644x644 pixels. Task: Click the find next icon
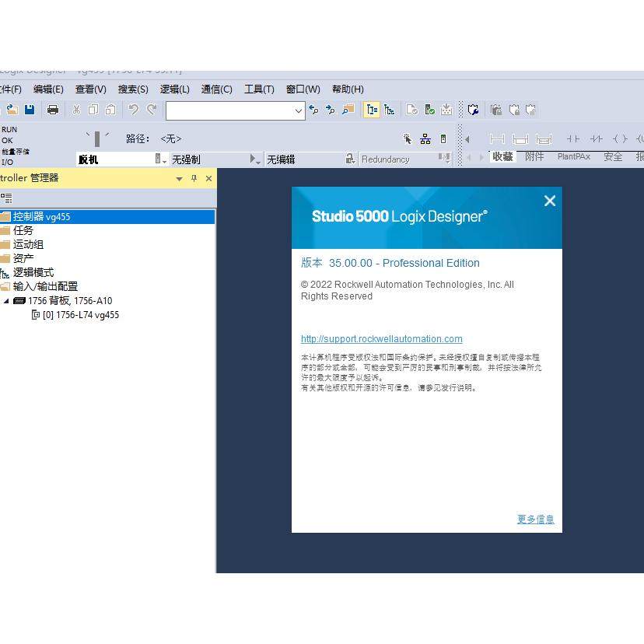(331, 110)
